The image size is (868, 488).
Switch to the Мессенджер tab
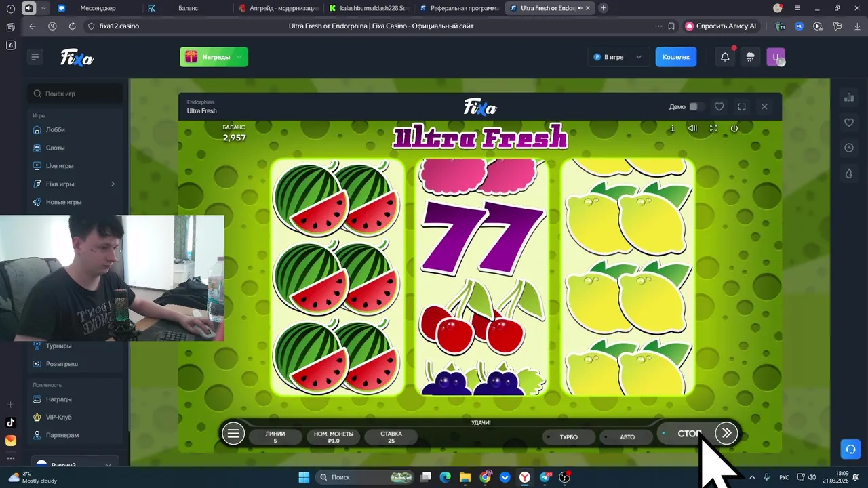click(97, 8)
